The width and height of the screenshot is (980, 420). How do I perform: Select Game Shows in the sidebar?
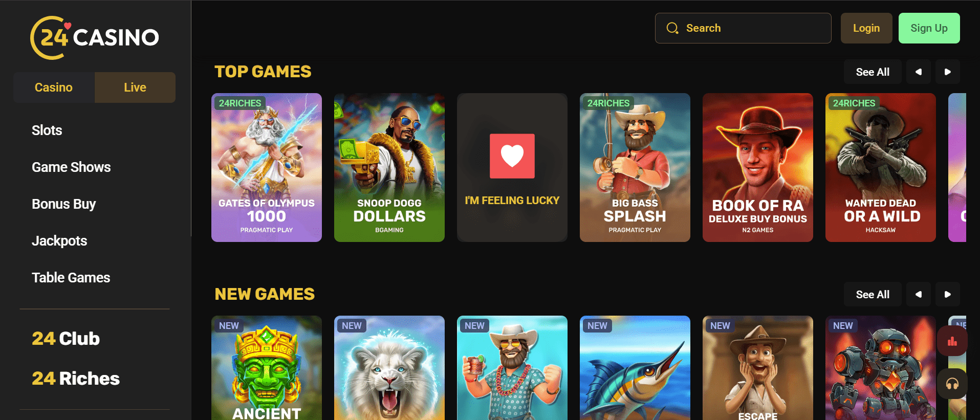pyautogui.click(x=71, y=167)
